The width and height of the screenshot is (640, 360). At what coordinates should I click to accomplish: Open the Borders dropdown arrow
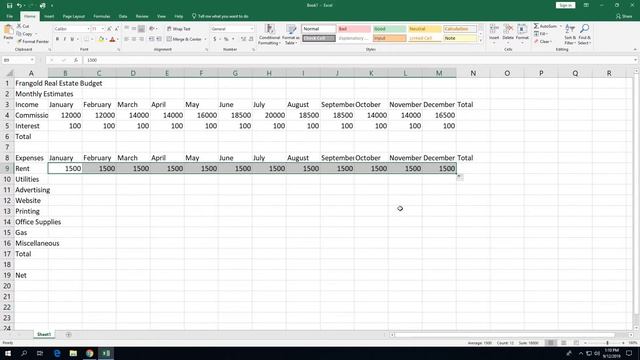tap(92, 39)
